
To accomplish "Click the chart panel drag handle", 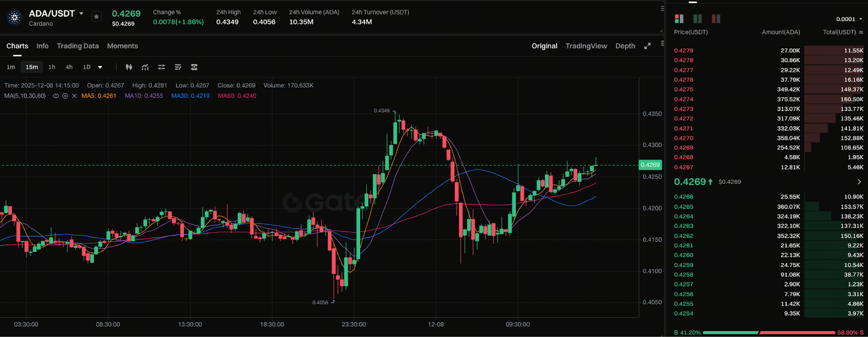I will point(662,43).
